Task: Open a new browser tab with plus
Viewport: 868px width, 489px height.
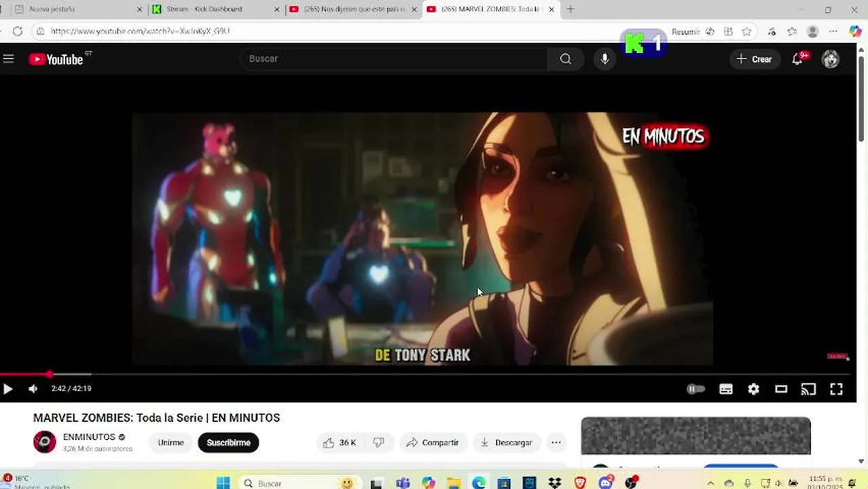Action: pyautogui.click(x=571, y=10)
